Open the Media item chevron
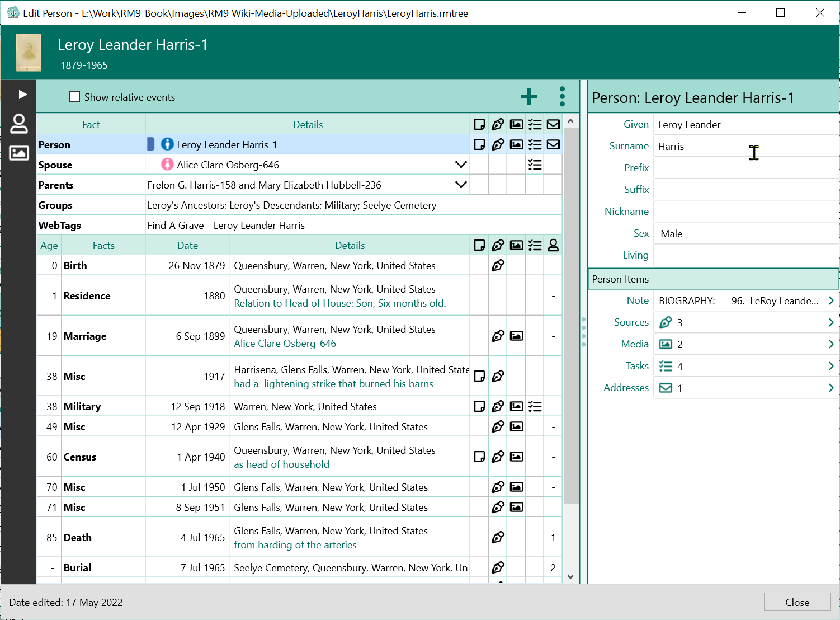The width and height of the screenshot is (840, 620). click(x=831, y=344)
